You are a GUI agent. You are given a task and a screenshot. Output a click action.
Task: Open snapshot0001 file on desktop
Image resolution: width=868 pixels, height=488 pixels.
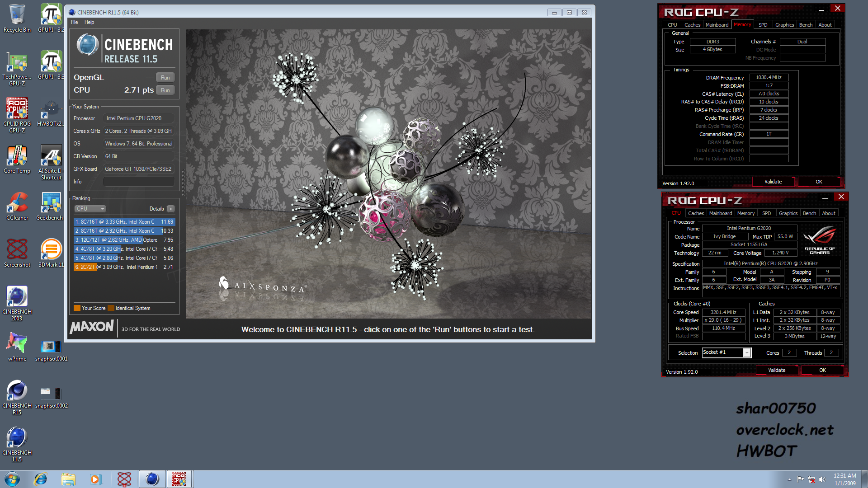(x=51, y=350)
